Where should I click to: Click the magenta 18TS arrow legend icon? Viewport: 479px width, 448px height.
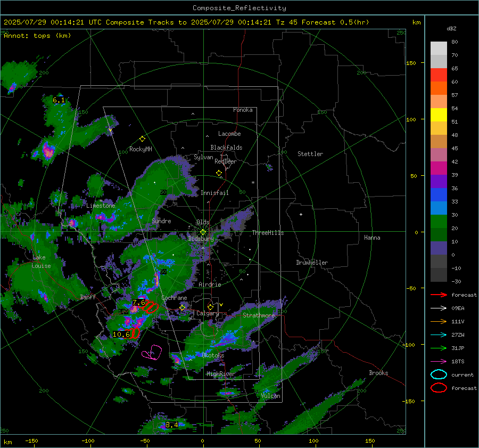pos(439,362)
